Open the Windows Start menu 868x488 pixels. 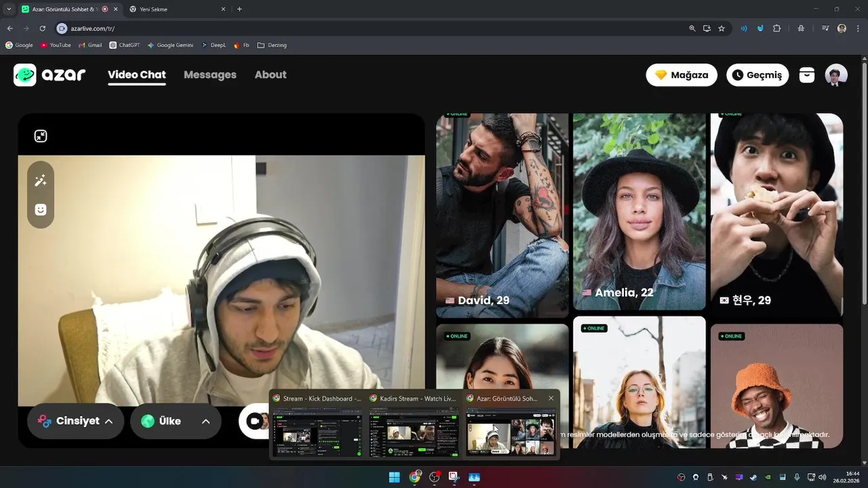(x=394, y=477)
